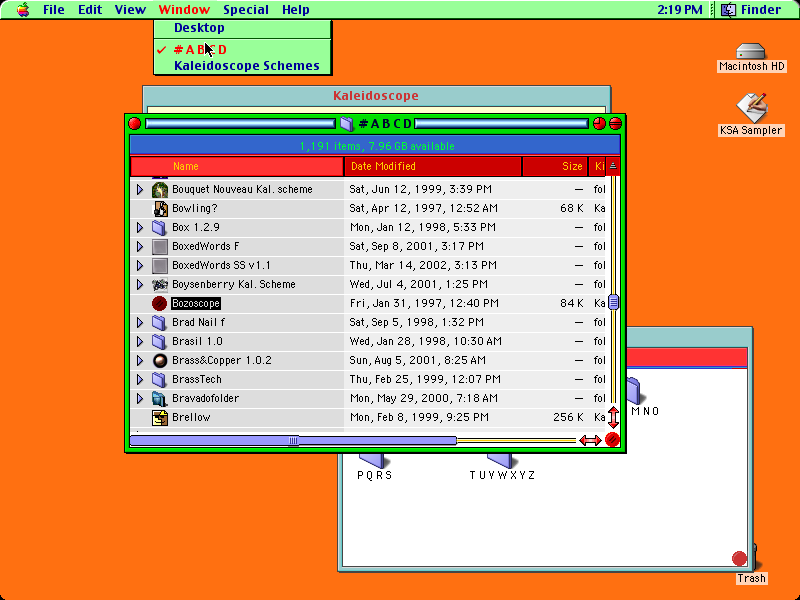Open the P Q R S folder in back window
Viewport: 800px width, 600px height.
[x=372, y=461]
